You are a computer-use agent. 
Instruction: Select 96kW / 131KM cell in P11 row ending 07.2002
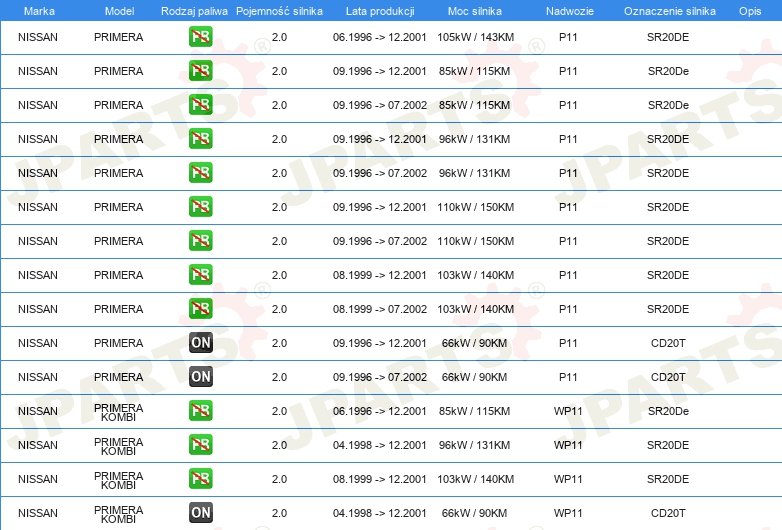[x=474, y=173]
